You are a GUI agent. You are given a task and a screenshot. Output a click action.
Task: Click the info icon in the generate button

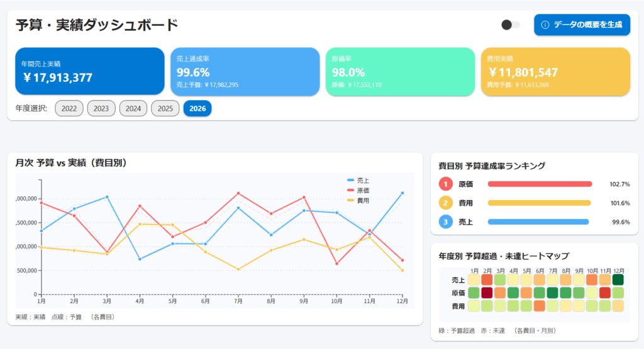click(x=545, y=25)
